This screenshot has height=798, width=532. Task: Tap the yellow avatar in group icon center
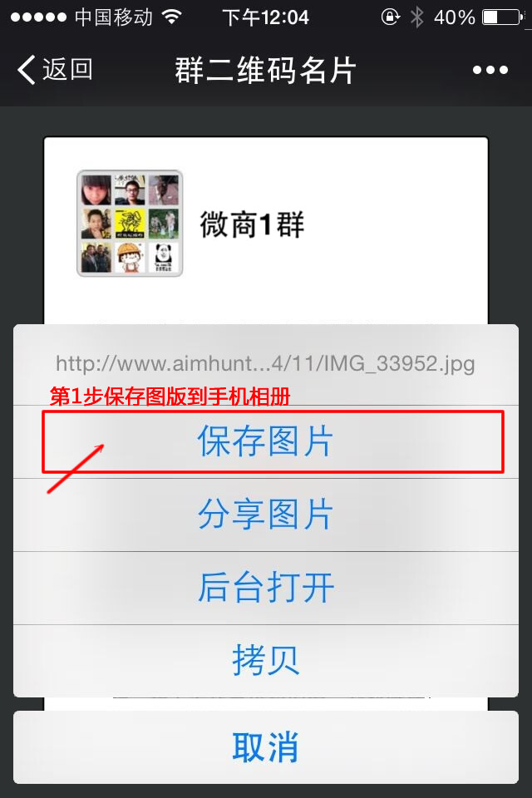pos(130,224)
